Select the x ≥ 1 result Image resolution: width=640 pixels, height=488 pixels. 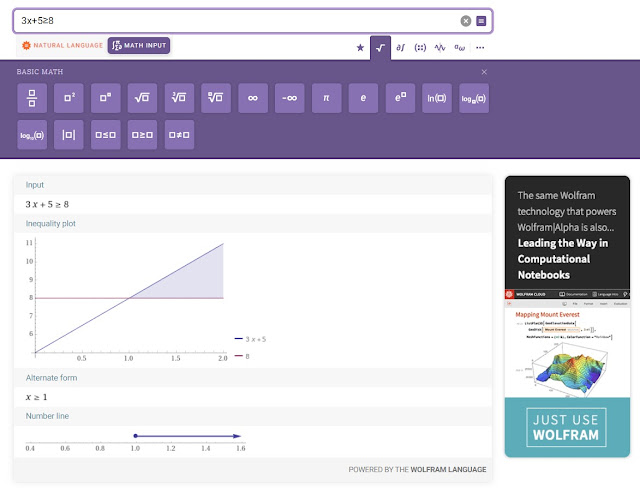[x=36, y=397]
